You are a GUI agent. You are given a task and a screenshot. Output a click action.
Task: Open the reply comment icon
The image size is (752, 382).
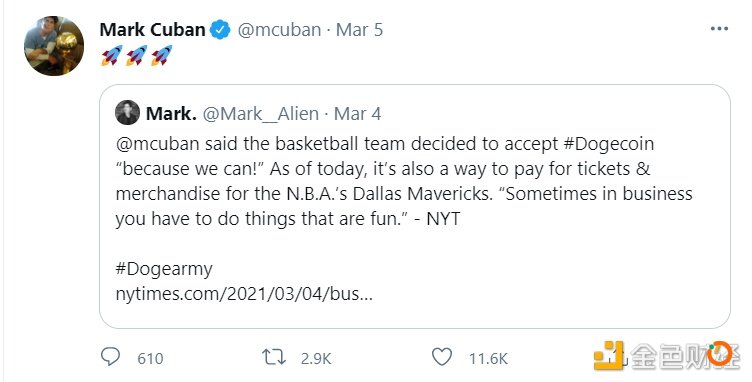coord(111,357)
